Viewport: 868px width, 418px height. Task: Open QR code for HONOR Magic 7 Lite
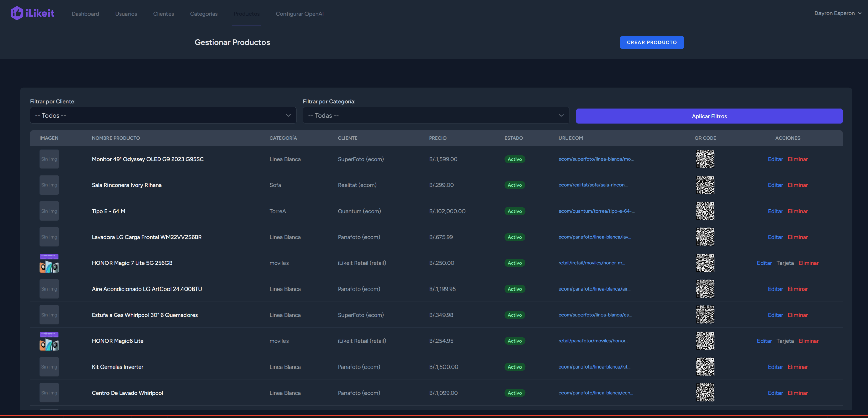(705, 263)
